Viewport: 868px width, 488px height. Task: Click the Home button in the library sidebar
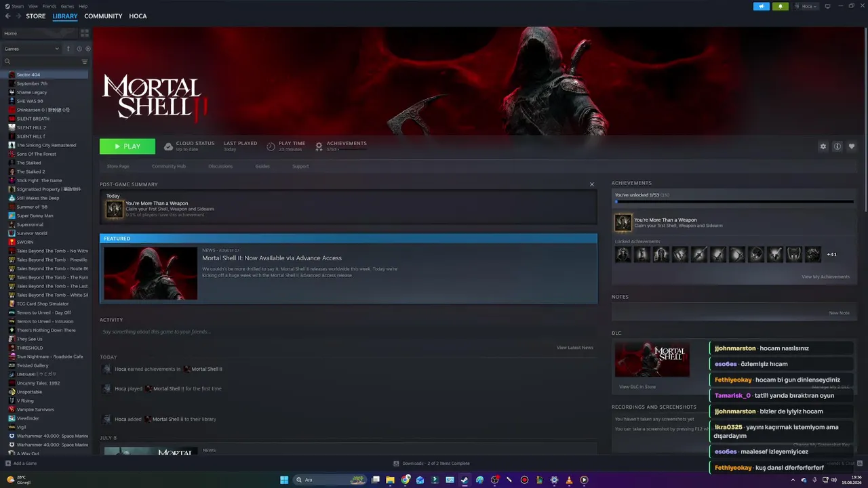pyautogui.click(x=39, y=33)
